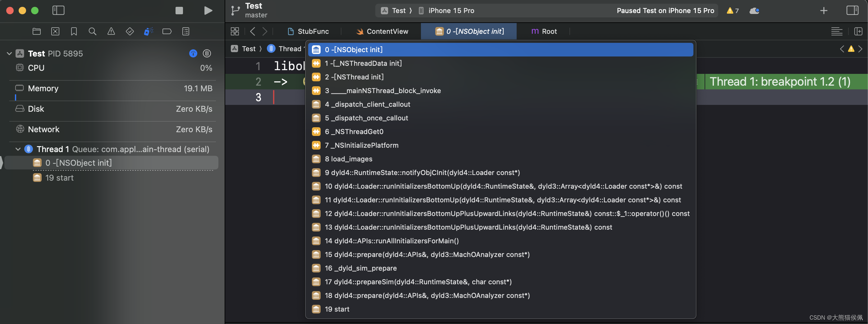The height and width of the screenshot is (324, 868).
Task: Jump to next issue arrow
Action: pos(860,49)
